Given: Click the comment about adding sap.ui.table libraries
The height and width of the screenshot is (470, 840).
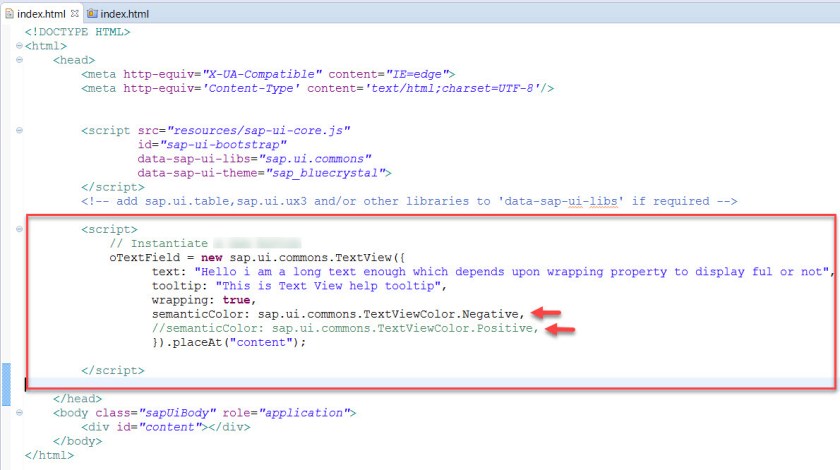Looking at the screenshot, I should point(409,201).
